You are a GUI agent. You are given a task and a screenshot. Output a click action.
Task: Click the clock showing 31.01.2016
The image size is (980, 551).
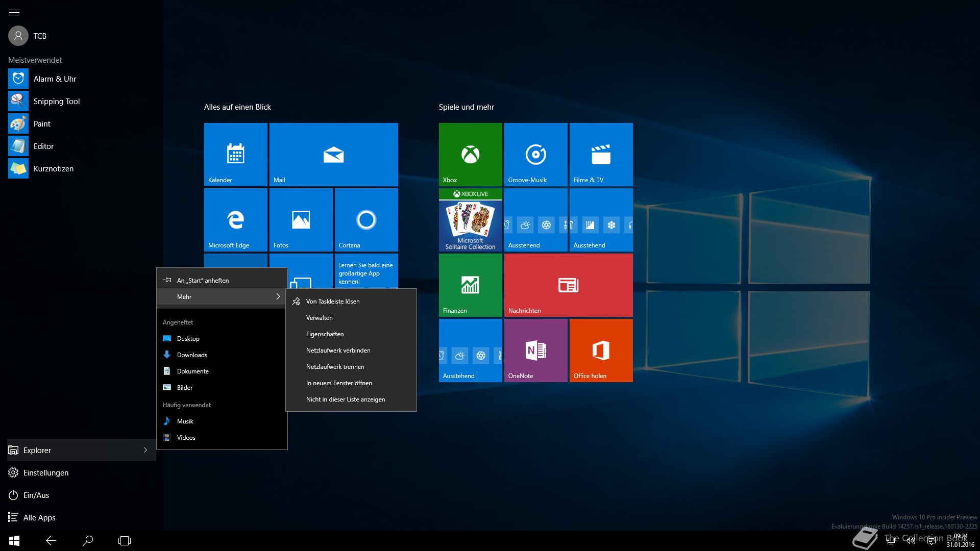[961, 541]
